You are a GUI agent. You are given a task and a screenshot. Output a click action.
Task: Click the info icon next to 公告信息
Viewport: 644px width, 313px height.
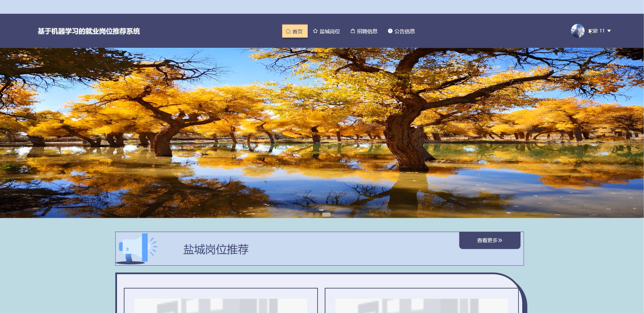point(390,31)
